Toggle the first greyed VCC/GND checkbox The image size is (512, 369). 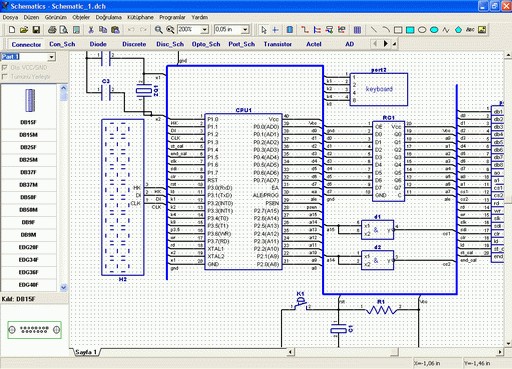4,68
